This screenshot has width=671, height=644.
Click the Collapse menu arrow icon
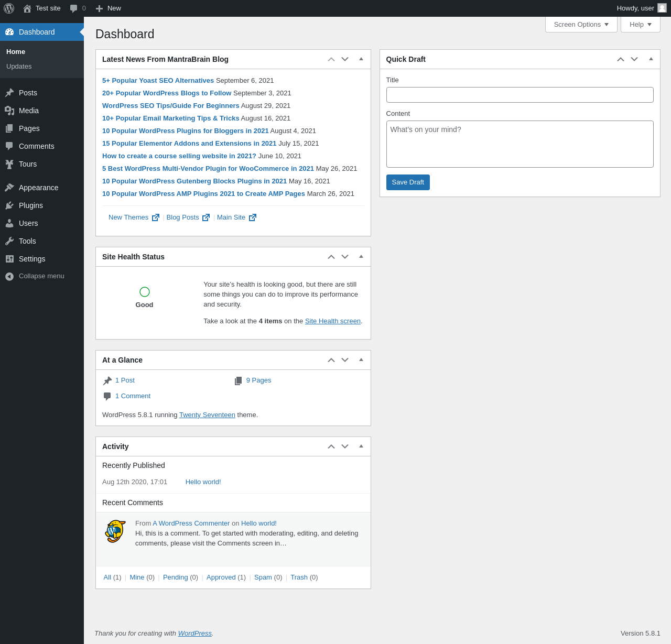click(x=9, y=276)
